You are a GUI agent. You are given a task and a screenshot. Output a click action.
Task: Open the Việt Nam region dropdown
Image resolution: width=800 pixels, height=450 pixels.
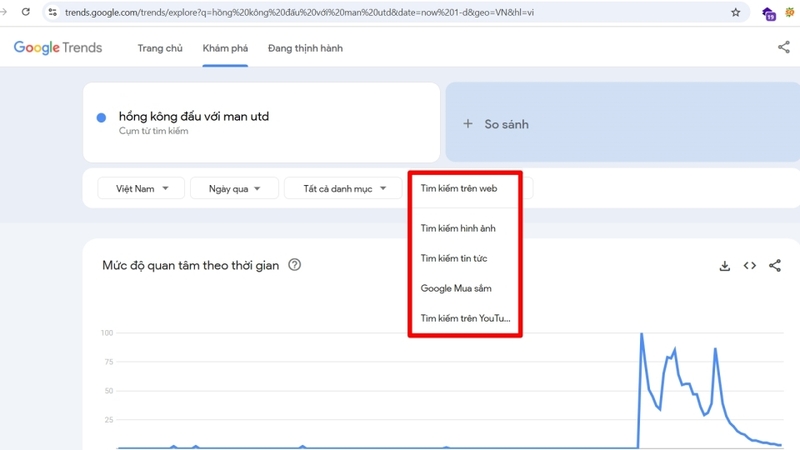pos(141,189)
